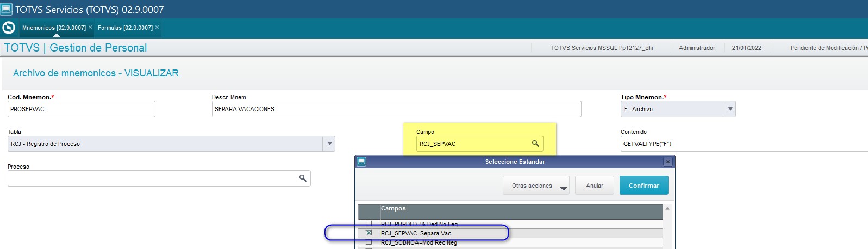This screenshot has height=249, width=868.
Task: Close the Formulas tab
Action: [157, 27]
